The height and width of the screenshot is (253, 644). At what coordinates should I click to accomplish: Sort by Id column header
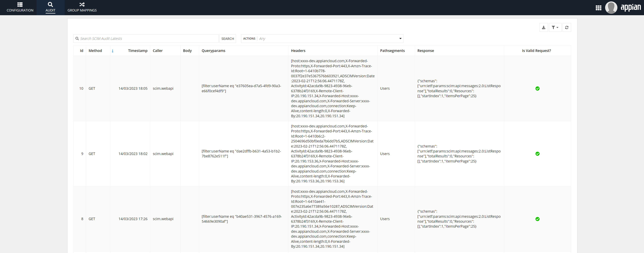click(x=82, y=50)
